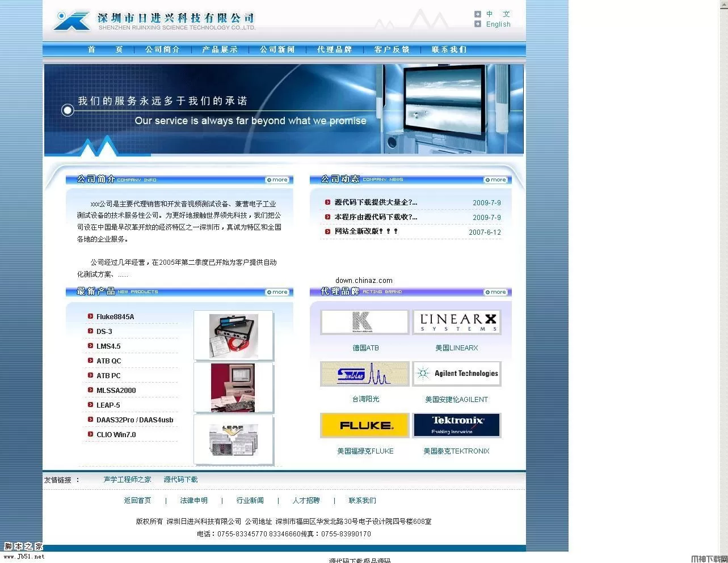Expand the 代理品牌 section with more button
This screenshot has height=563, width=728.
tap(496, 292)
